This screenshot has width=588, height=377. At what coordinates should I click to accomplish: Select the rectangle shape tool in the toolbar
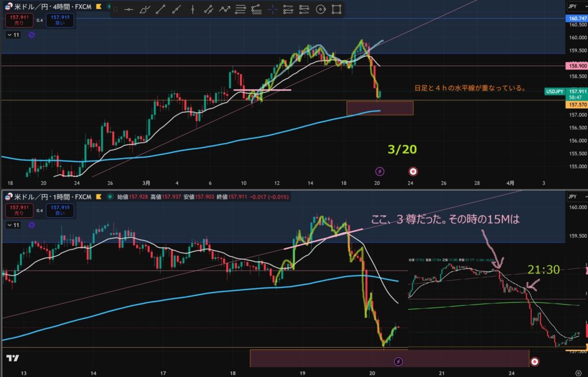pyautogui.click(x=336, y=10)
